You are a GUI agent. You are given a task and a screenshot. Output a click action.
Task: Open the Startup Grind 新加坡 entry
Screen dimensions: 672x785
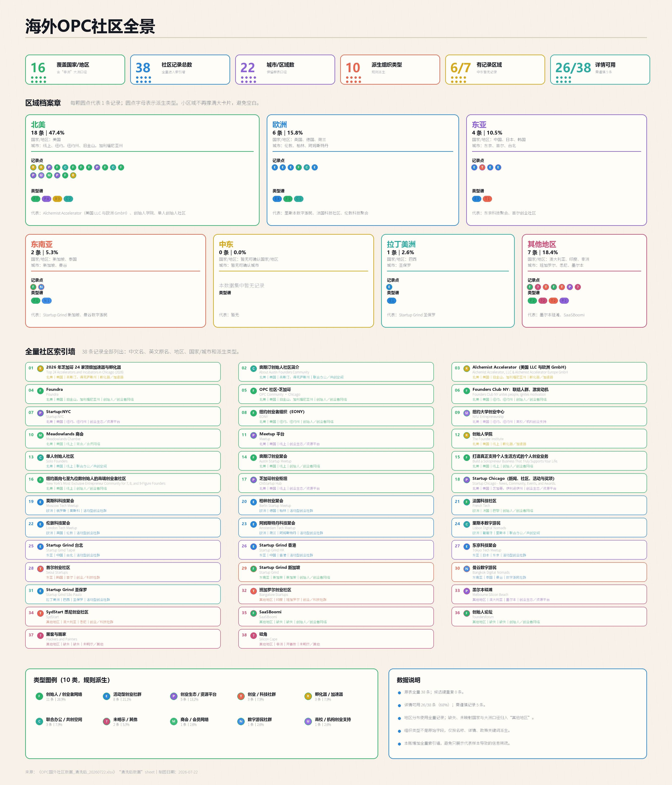336,572
